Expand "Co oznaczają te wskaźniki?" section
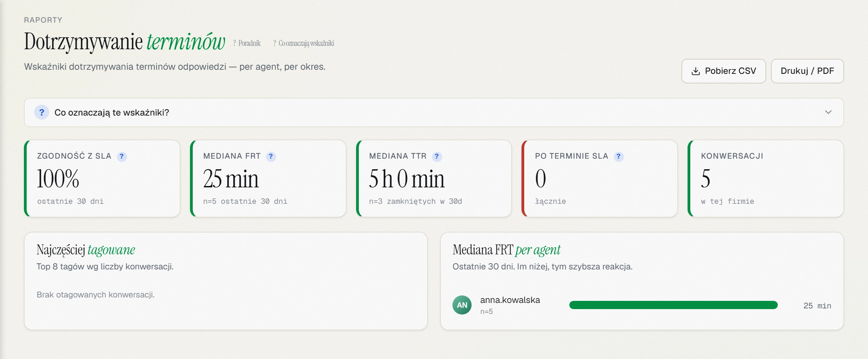This screenshot has height=359, width=868. [x=434, y=112]
